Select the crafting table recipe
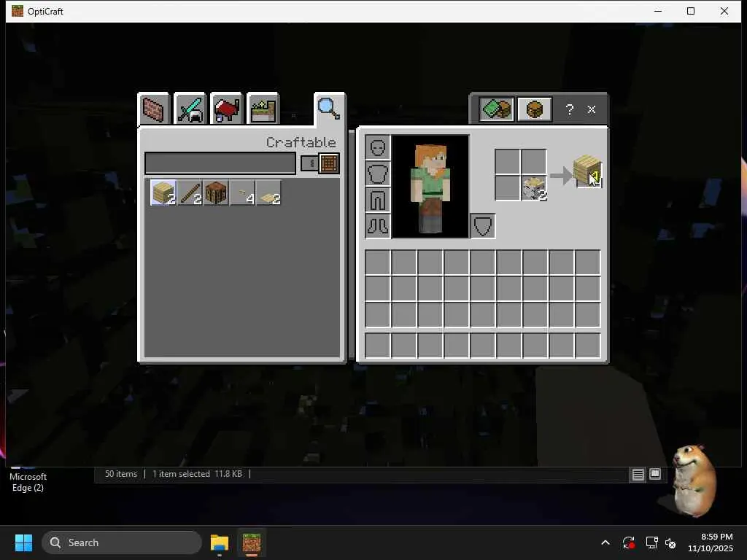Image resolution: width=747 pixels, height=560 pixels. [x=216, y=192]
